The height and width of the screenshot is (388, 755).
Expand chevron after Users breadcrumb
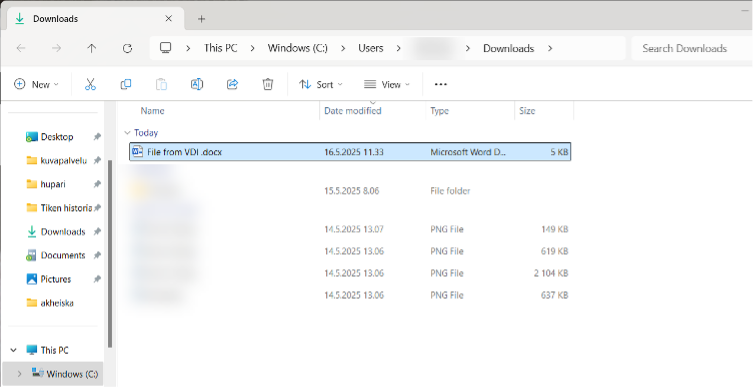(399, 48)
